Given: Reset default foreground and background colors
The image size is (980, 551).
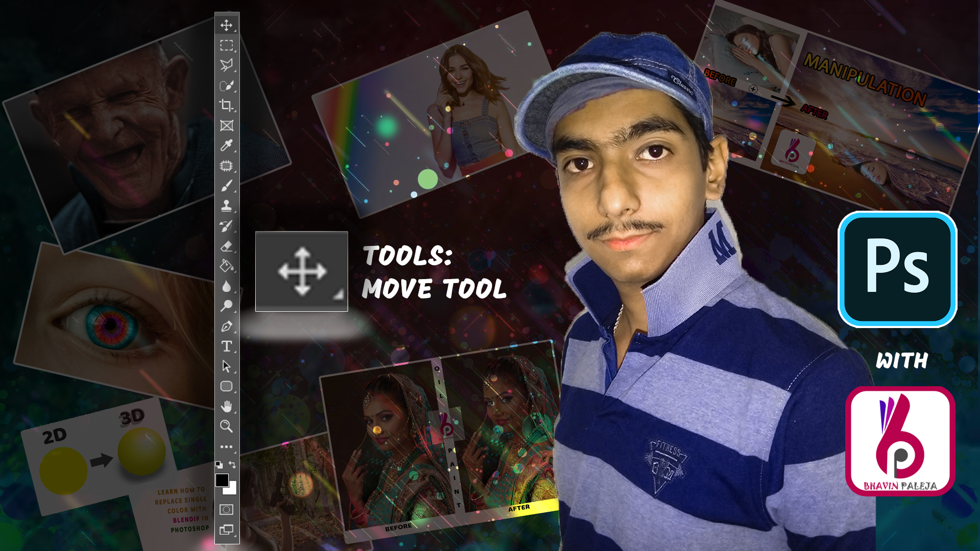Looking at the screenshot, I should (219, 464).
